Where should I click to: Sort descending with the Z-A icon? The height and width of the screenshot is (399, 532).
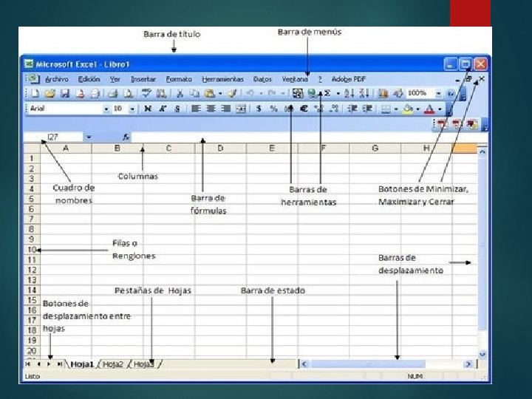(x=364, y=93)
